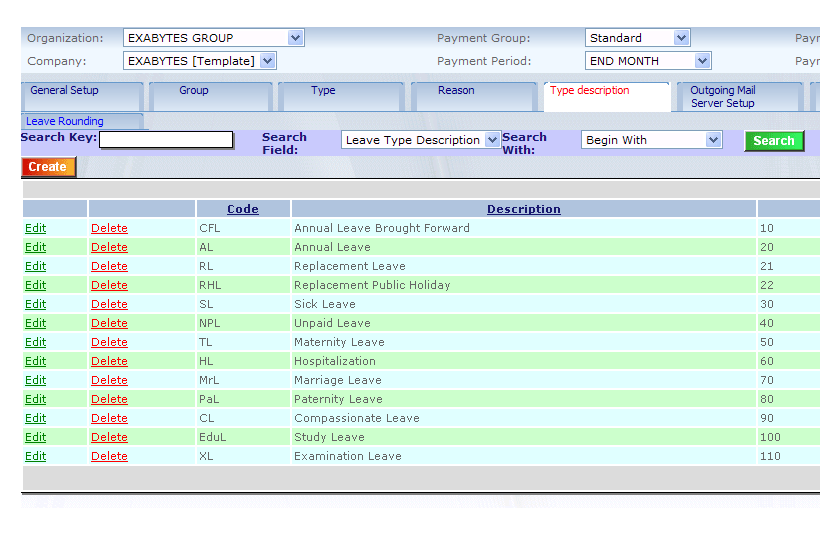Image resolution: width=820 pixels, height=559 pixels.
Task: Click inside the Search Key field
Action: pos(166,140)
